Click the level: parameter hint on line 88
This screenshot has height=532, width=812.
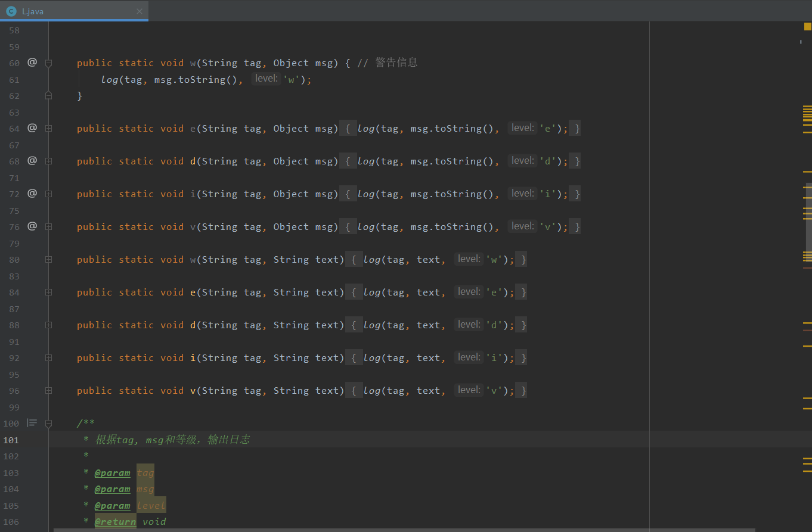click(469, 325)
